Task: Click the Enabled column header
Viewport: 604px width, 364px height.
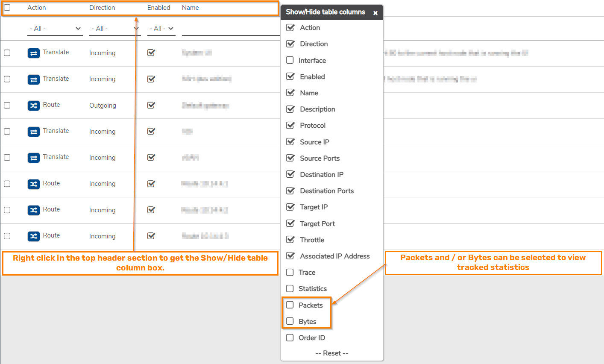Action: [x=159, y=8]
